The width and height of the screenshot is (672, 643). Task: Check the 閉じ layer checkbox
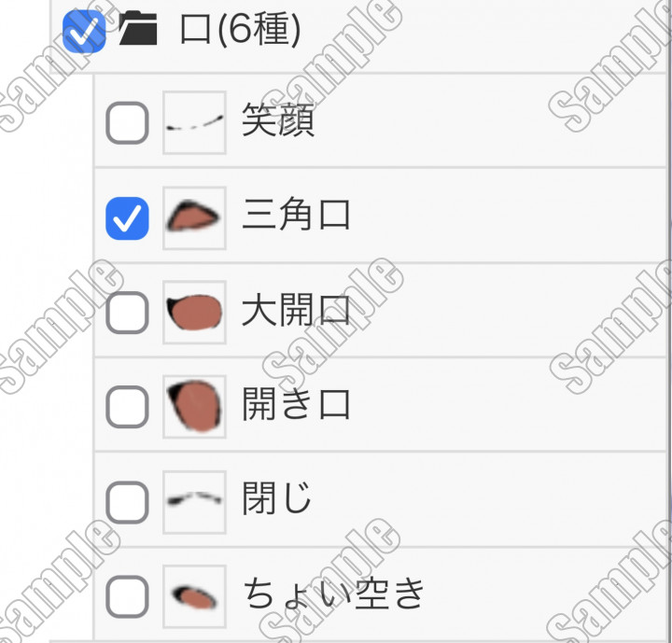coord(127,502)
